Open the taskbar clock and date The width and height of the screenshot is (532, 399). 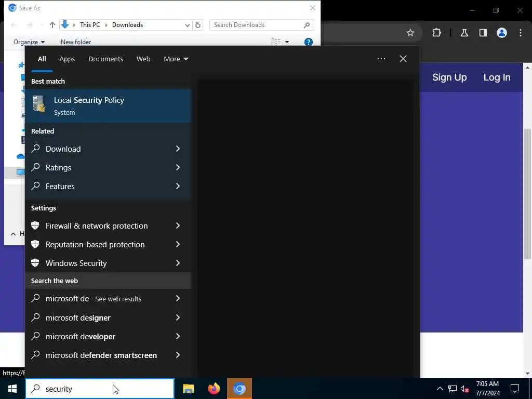[487, 389]
